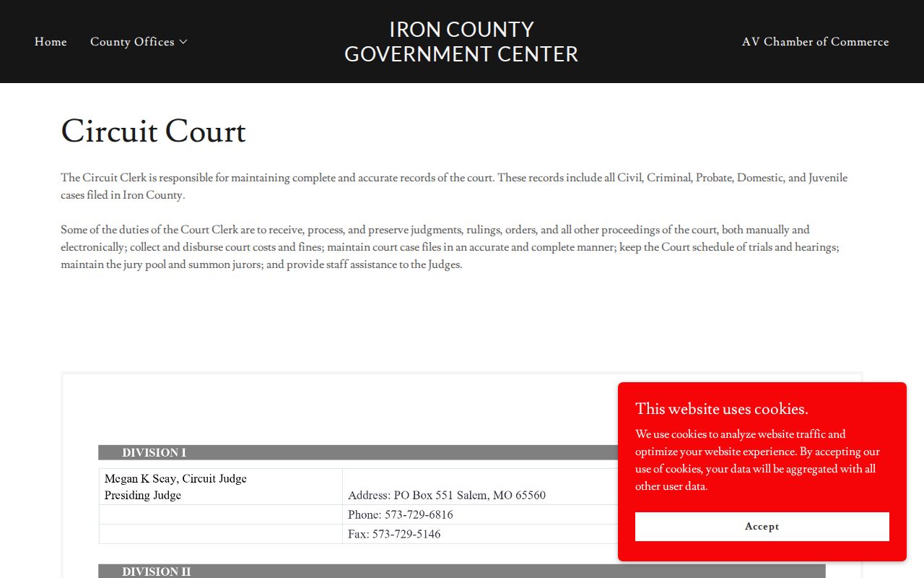
Task: Open the Home navigation link
Action: click(51, 42)
